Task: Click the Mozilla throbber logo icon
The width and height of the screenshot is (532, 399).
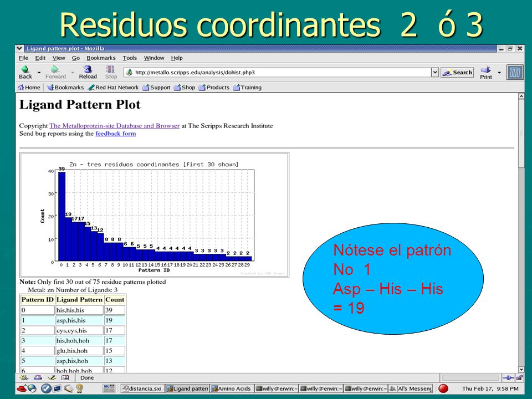Action: [x=515, y=72]
